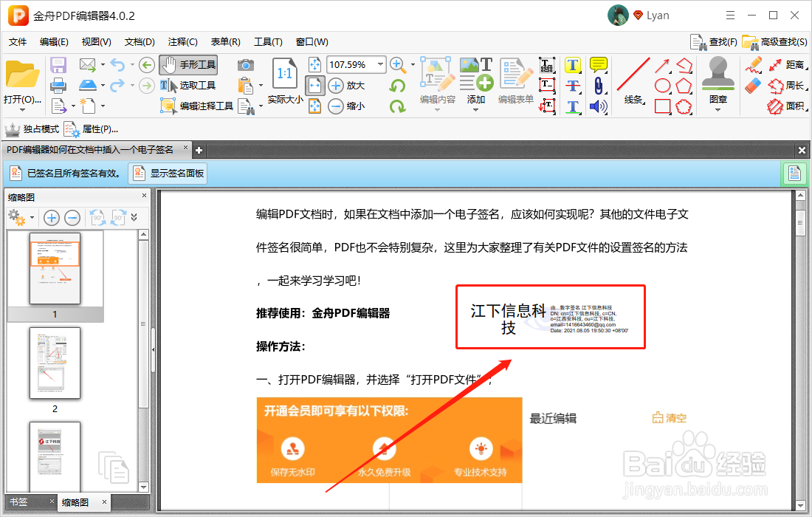This screenshot has height=517, width=812.
Task: Click the zoom out 缩小 button
Action: [347, 106]
